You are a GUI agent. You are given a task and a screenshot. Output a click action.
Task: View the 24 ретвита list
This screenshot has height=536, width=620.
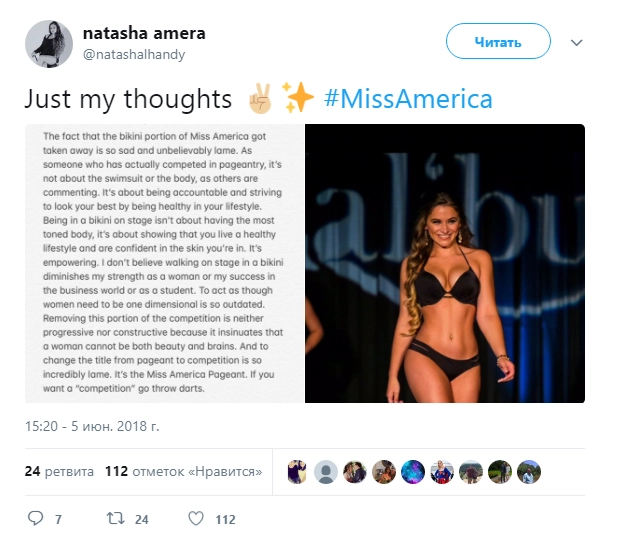pyautogui.click(x=59, y=471)
